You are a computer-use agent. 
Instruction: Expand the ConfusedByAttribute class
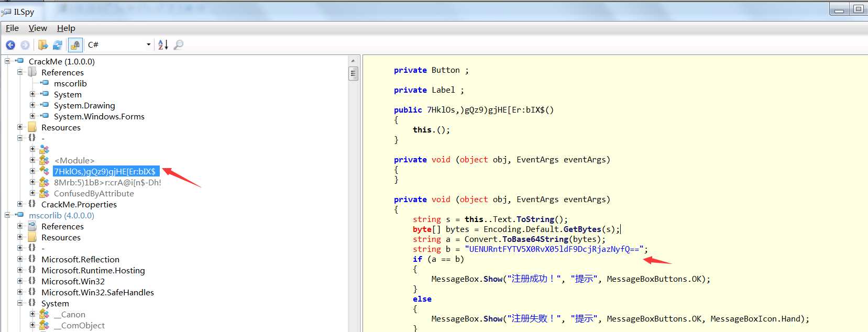click(32, 193)
